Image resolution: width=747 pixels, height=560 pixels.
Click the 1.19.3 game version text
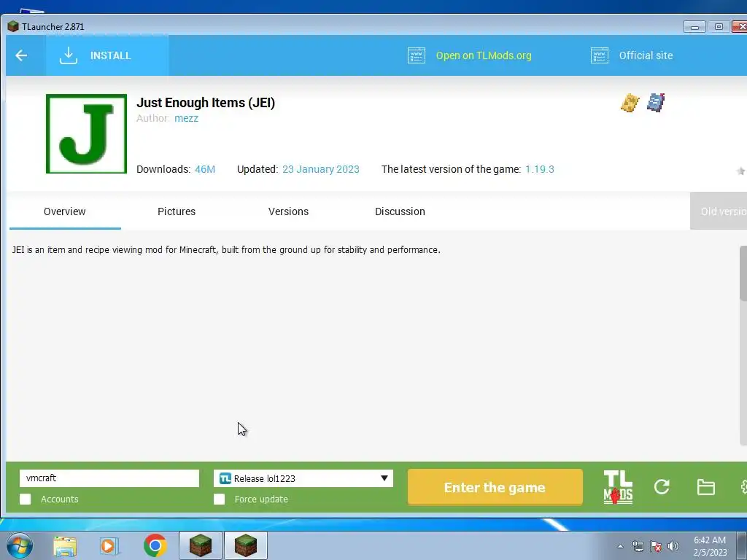(x=539, y=169)
